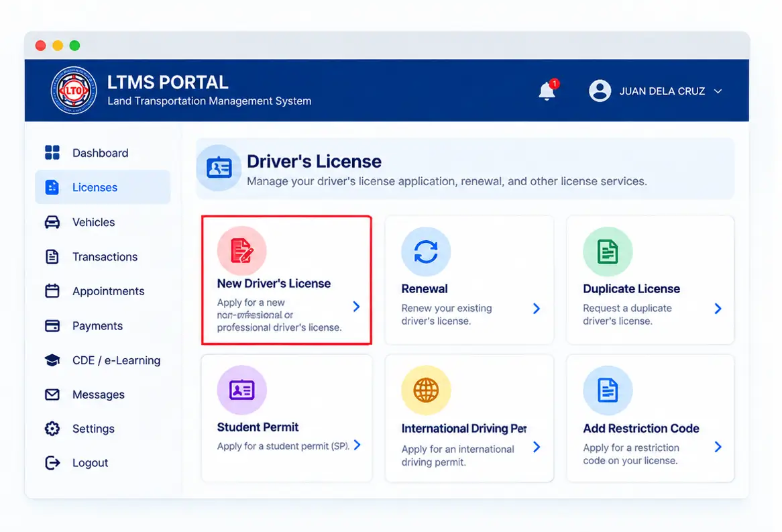Click the Settings gear icon

point(52,429)
